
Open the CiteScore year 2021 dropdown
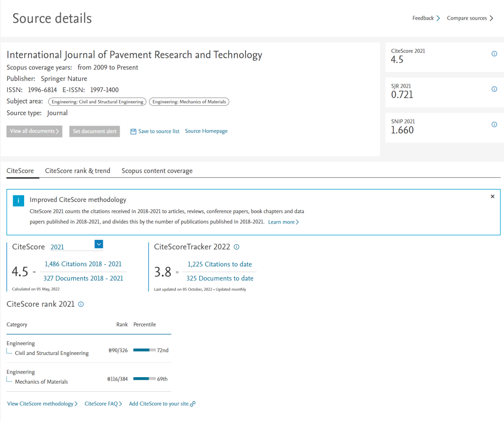tap(98, 244)
